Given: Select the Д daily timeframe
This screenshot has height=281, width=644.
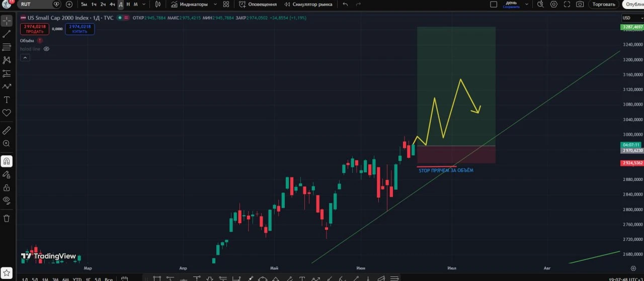Looking at the screenshot, I should coord(121,4).
